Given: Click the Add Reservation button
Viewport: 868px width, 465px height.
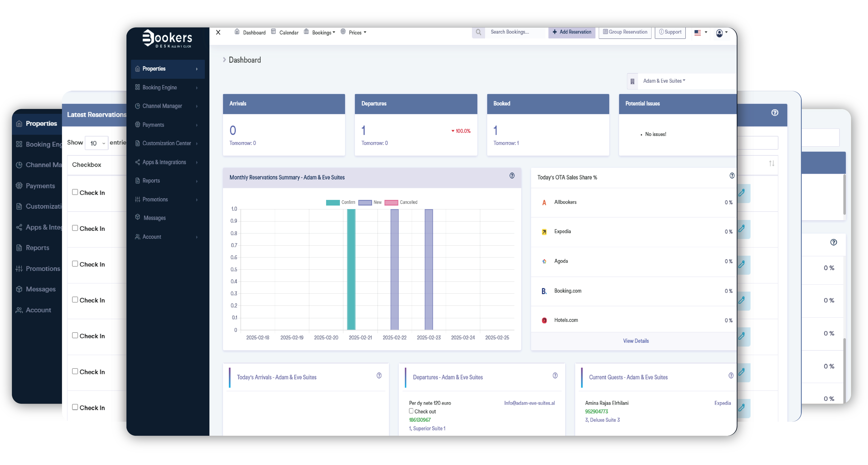Looking at the screenshot, I should click(x=571, y=32).
